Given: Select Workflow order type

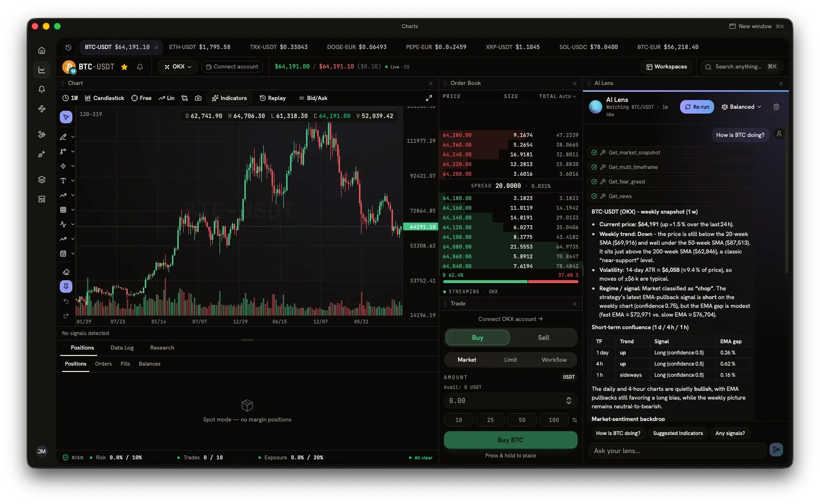Looking at the screenshot, I should point(554,360).
